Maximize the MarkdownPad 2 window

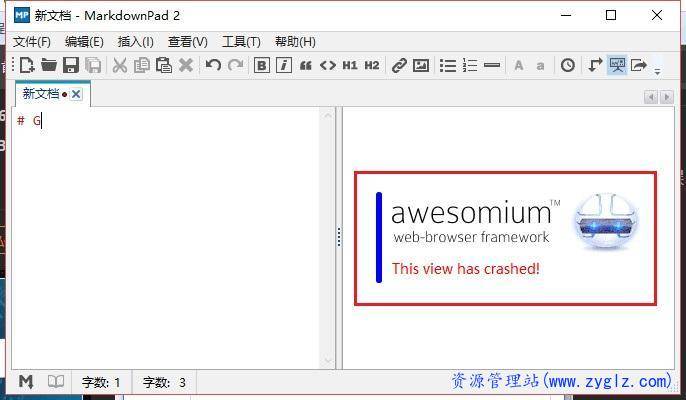pyautogui.click(x=611, y=15)
